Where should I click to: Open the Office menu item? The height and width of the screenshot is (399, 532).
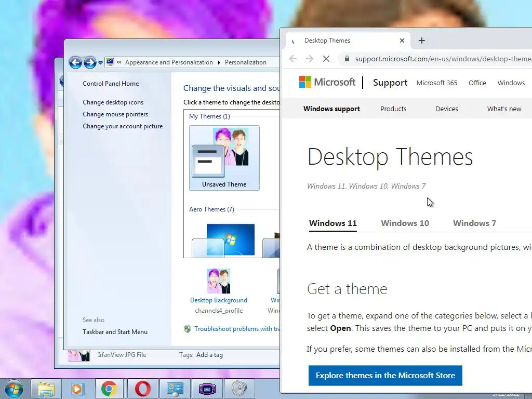click(477, 83)
